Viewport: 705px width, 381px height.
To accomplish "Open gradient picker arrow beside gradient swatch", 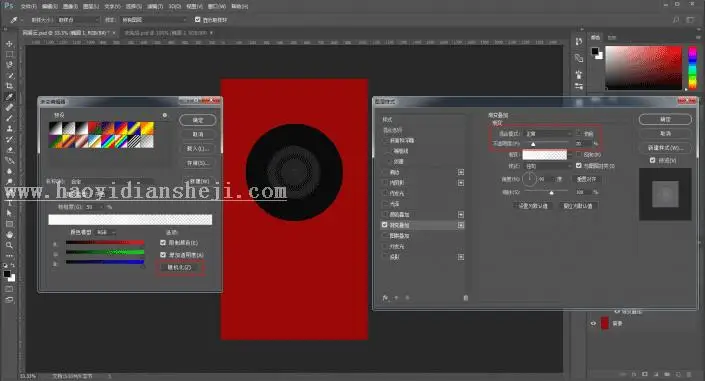I will [571, 155].
